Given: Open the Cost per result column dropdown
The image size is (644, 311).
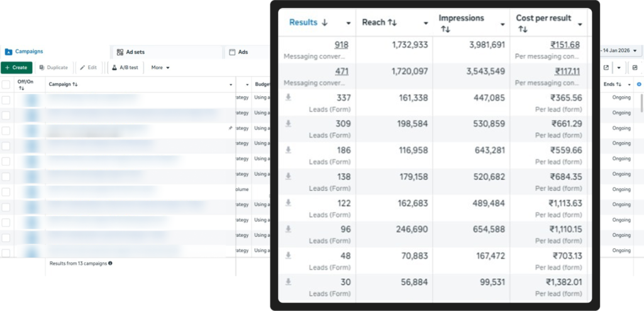Looking at the screenshot, I should 580,24.
